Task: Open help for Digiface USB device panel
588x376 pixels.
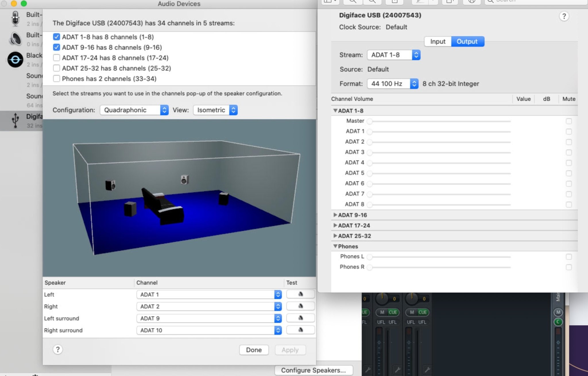Action: click(x=564, y=16)
